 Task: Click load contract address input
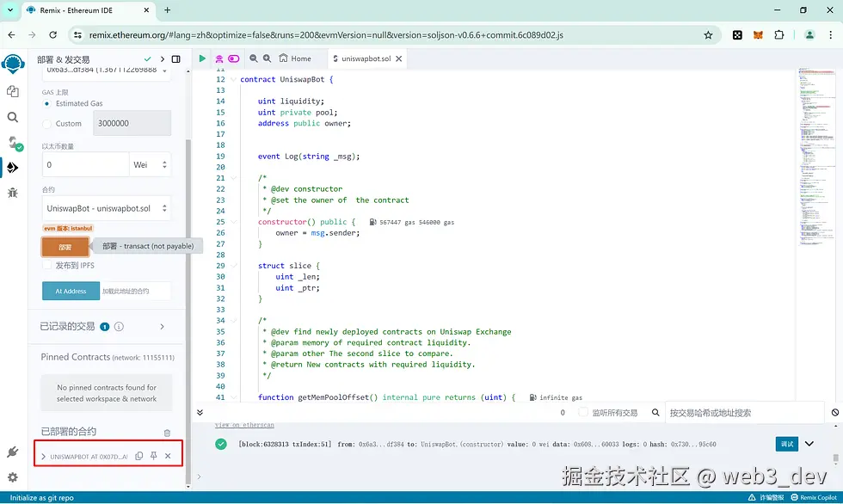tap(136, 292)
